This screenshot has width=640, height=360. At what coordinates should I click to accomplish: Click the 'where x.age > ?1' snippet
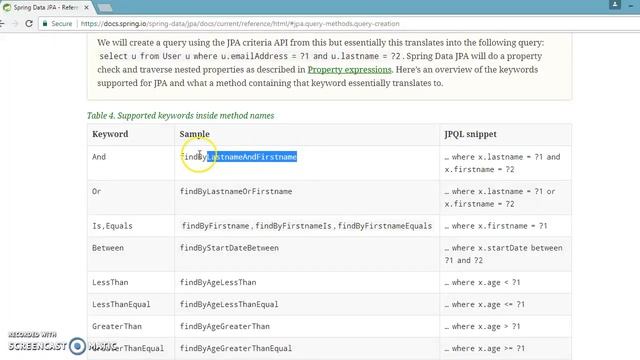tap(482, 326)
